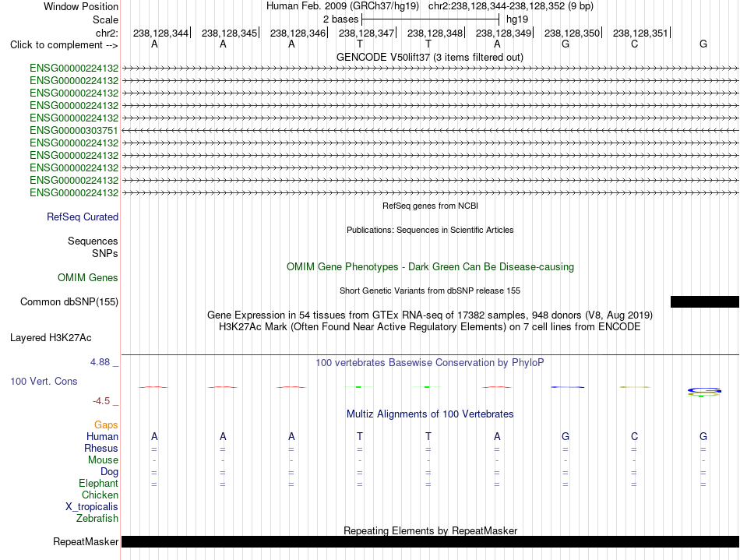Click the 2 bases scale bar
740x560 pixels.
(430, 19)
